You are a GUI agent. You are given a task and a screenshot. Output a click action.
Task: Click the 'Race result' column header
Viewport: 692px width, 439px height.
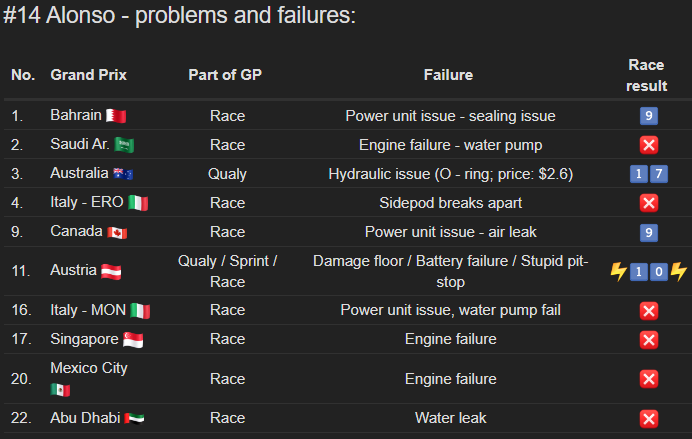click(646, 75)
